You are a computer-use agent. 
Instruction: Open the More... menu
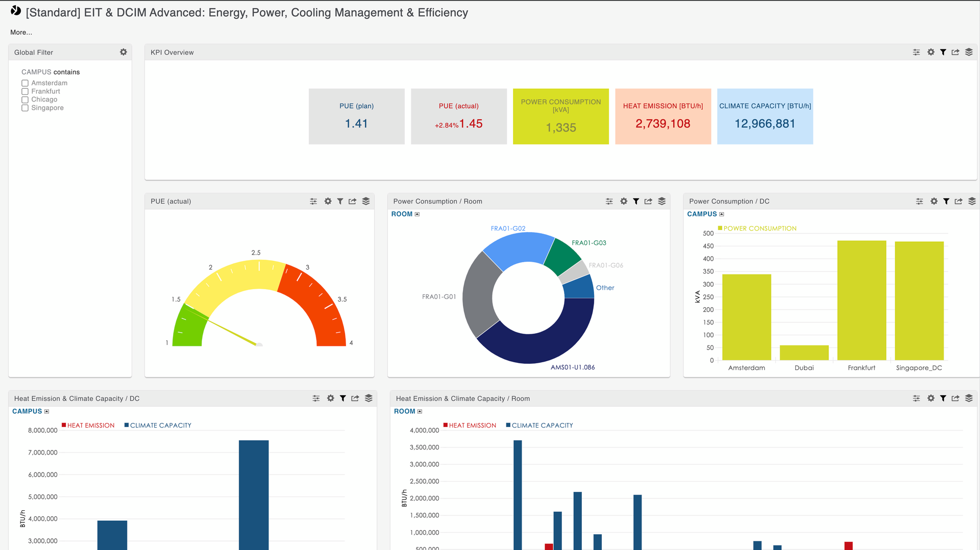tap(21, 32)
